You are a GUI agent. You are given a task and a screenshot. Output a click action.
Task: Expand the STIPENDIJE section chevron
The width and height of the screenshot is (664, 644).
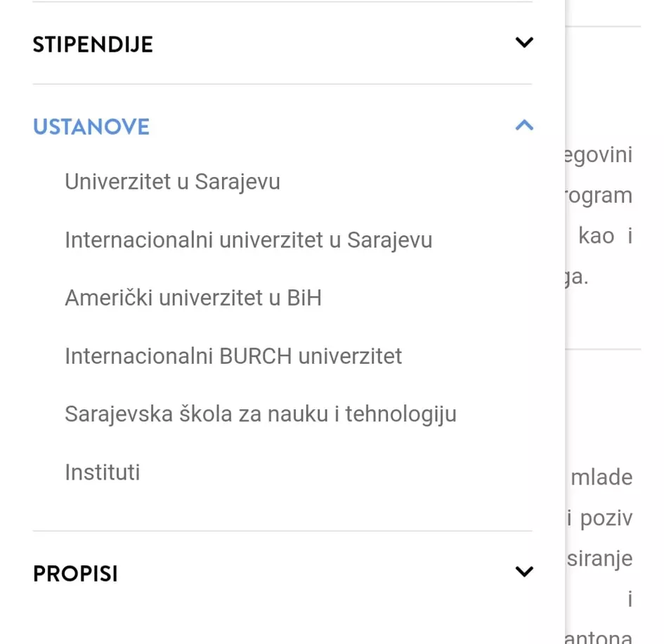pos(524,43)
